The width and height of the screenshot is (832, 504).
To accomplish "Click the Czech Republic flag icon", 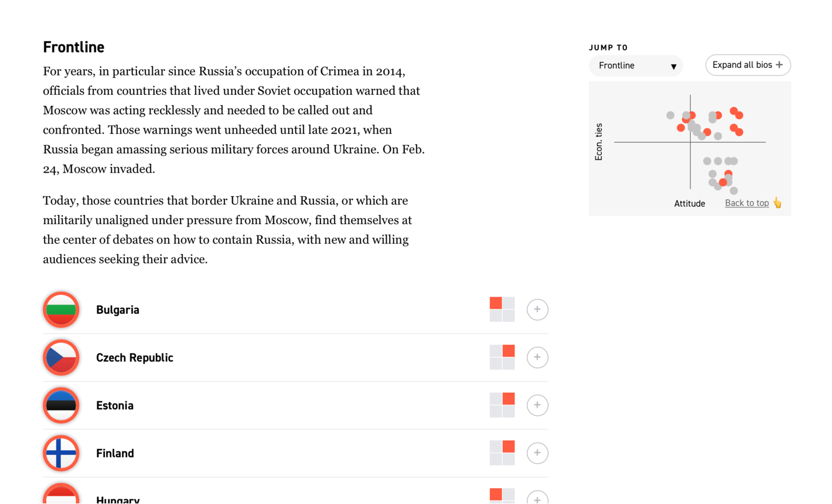I will (61, 358).
